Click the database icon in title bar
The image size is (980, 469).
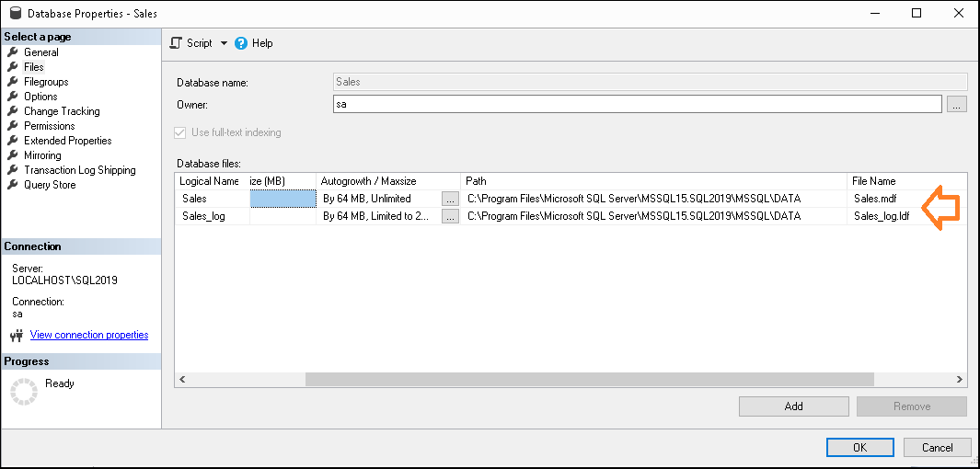pyautogui.click(x=17, y=13)
